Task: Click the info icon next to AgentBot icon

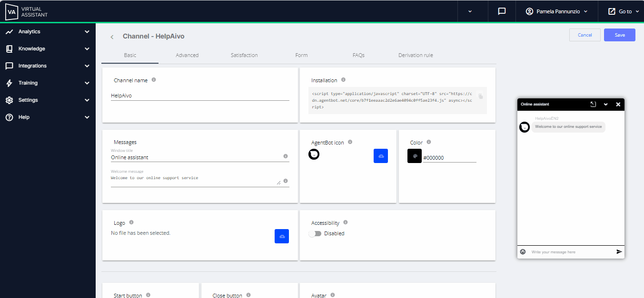Action: (350, 142)
